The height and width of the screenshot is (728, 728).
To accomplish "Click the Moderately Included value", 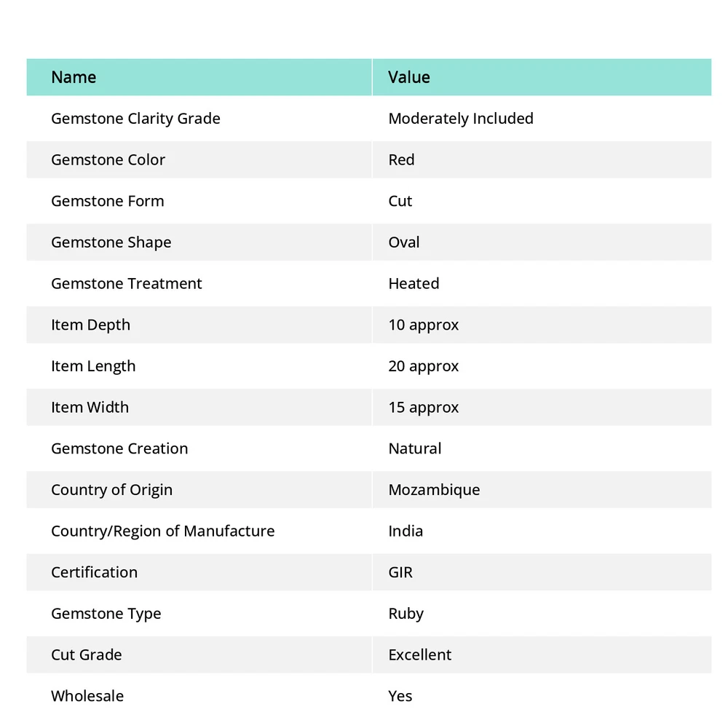I will [x=461, y=119].
